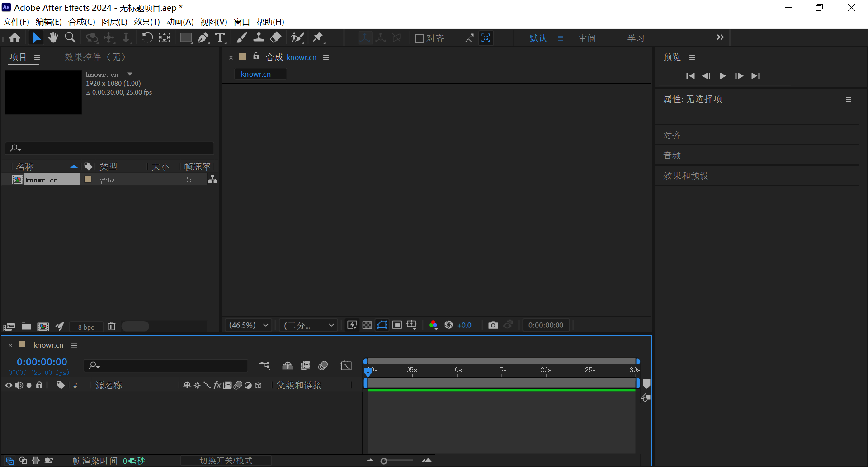Click the fast previews icon in viewer
The image size is (868, 467).
coord(352,325)
